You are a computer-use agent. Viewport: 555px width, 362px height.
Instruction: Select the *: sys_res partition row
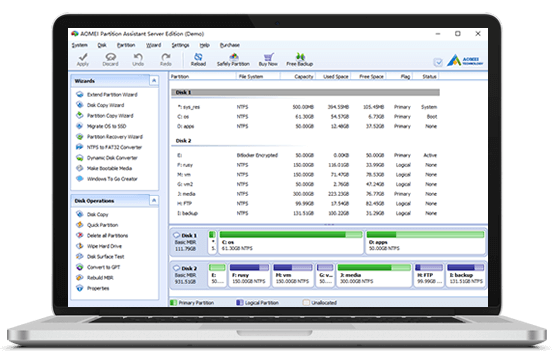point(305,107)
